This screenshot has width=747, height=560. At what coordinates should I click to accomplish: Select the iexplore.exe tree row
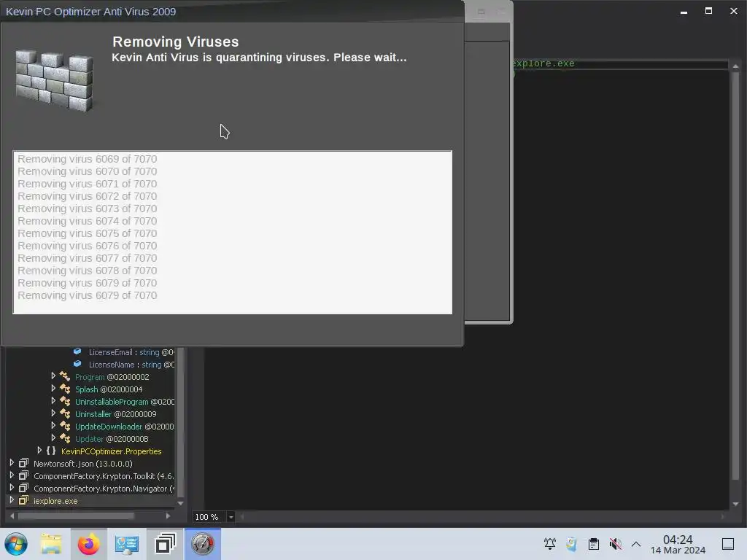90,501
